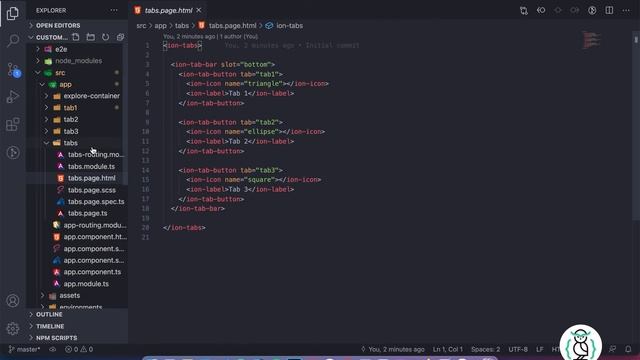Screen dimensions: 640x360
Task: Select the tabs.page.html editor tab
Action: click(x=168, y=10)
